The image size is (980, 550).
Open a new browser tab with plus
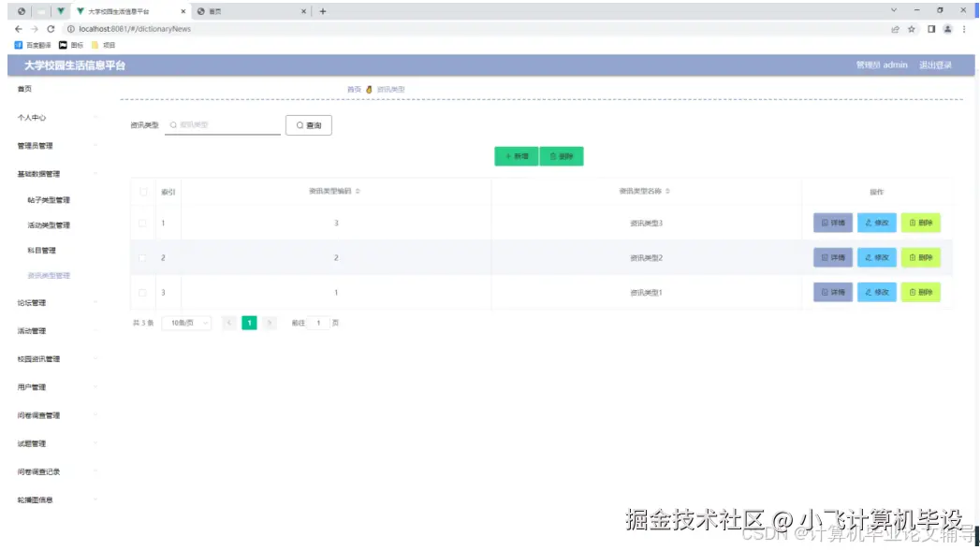pos(323,11)
